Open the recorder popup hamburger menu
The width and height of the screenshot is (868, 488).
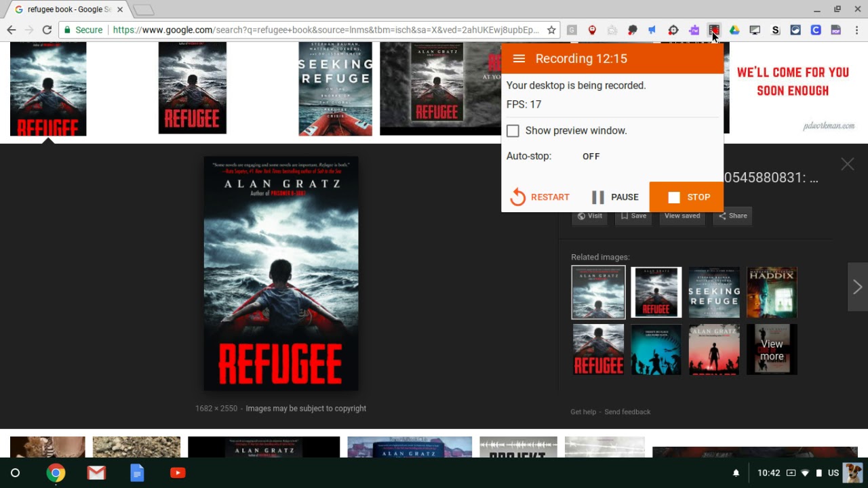pyautogui.click(x=519, y=59)
